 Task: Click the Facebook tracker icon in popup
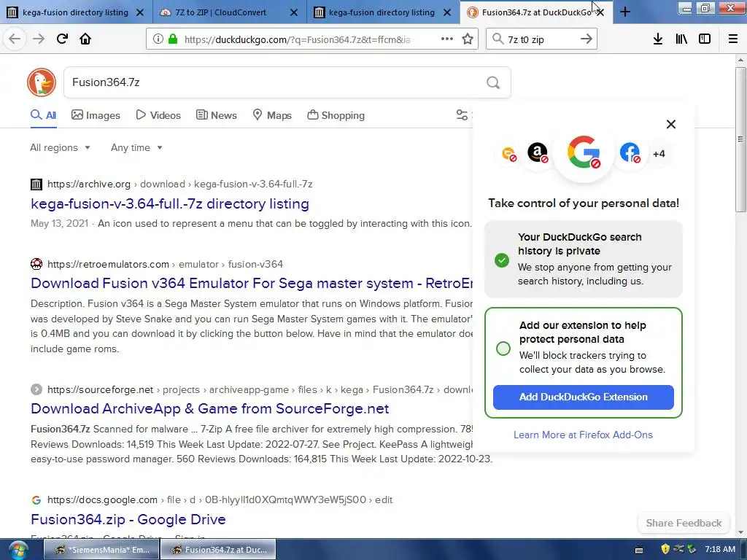click(630, 153)
